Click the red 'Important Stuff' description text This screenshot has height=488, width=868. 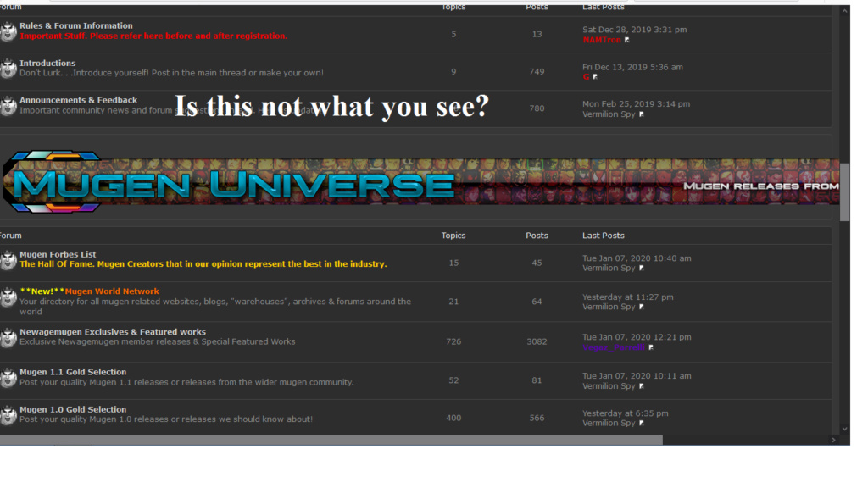coord(154,36)
